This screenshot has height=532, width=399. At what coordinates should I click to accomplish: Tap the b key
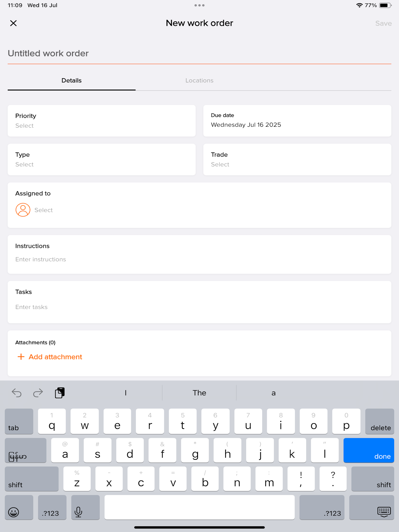click(205, 479)
